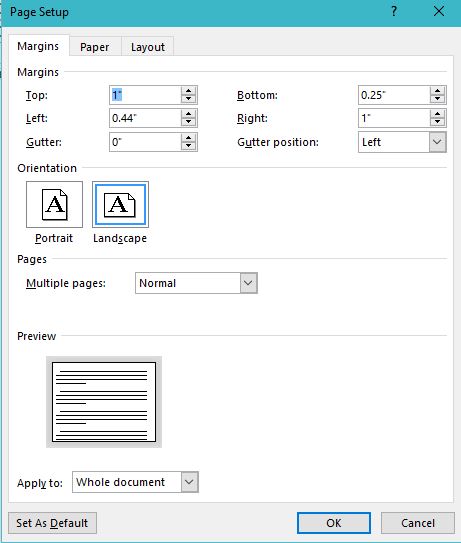This screenshot has width=461, height=543.
Task: Switch to the Layout tab
Action: click(148, 47)
